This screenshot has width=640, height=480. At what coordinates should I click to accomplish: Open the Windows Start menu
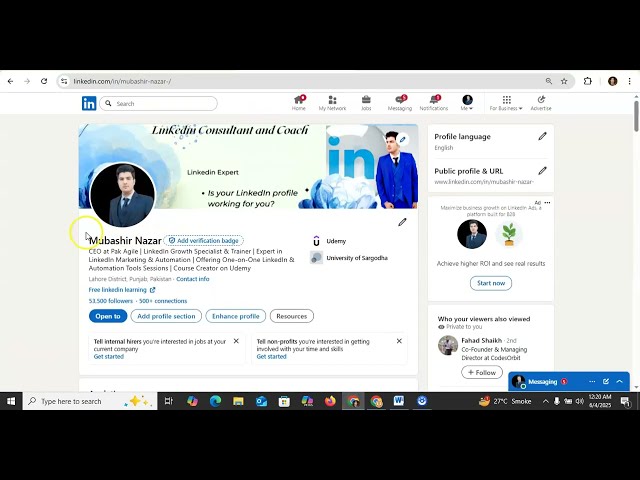click(11, 401)
